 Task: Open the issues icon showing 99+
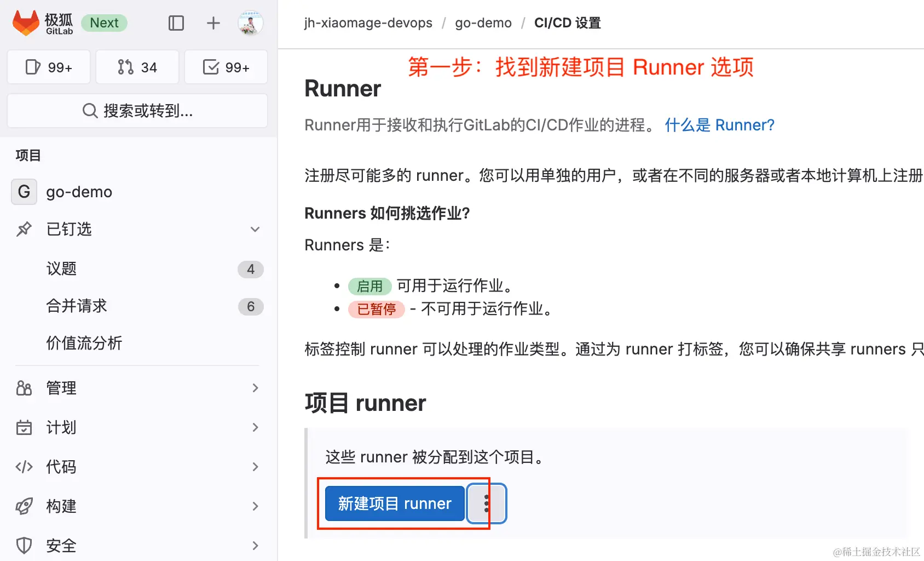(48, 67)
